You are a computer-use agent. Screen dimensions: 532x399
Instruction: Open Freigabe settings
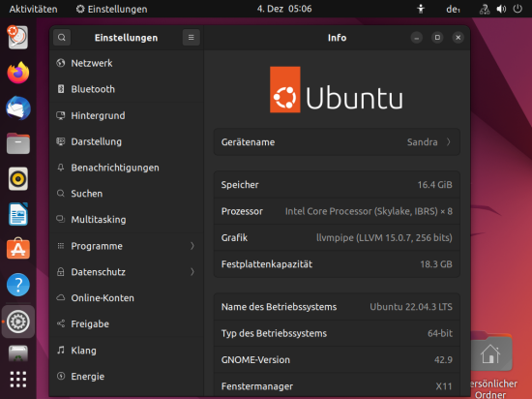(126, 324)
